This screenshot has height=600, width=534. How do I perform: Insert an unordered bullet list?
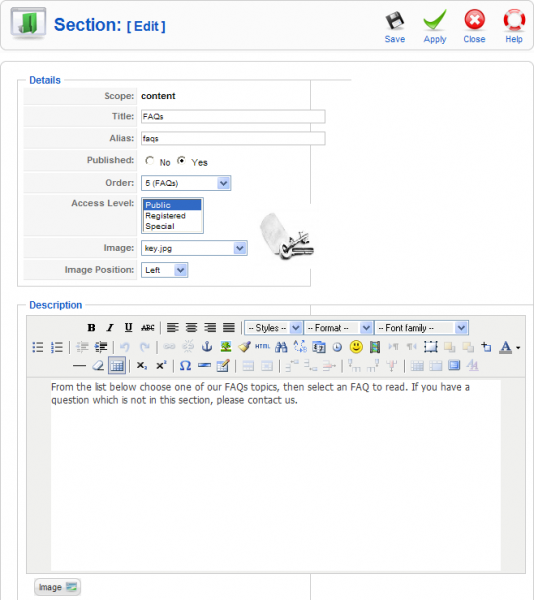pos(38,347)
